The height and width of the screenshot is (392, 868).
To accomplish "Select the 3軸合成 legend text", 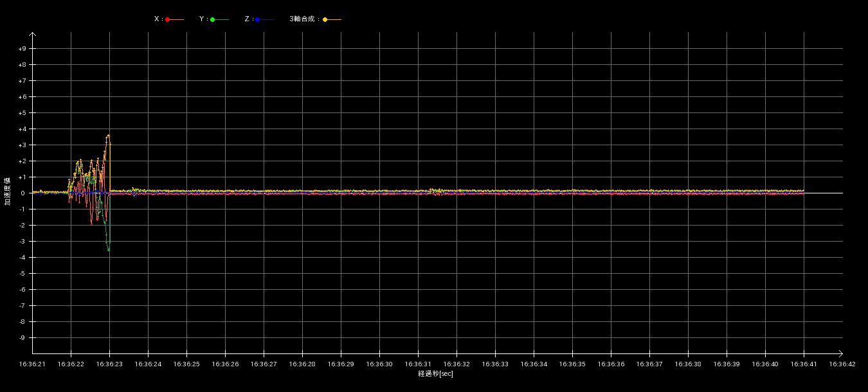I will pos(303,19).
